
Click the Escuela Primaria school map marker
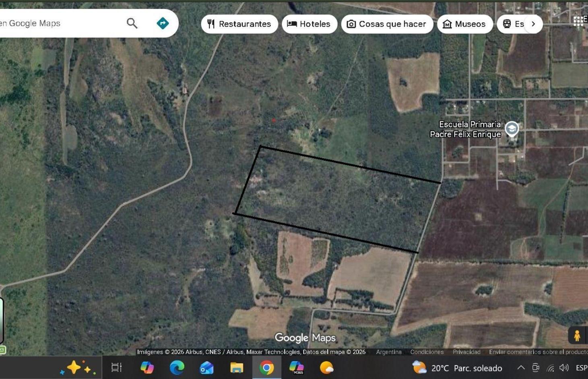click(x=512, y=129)
